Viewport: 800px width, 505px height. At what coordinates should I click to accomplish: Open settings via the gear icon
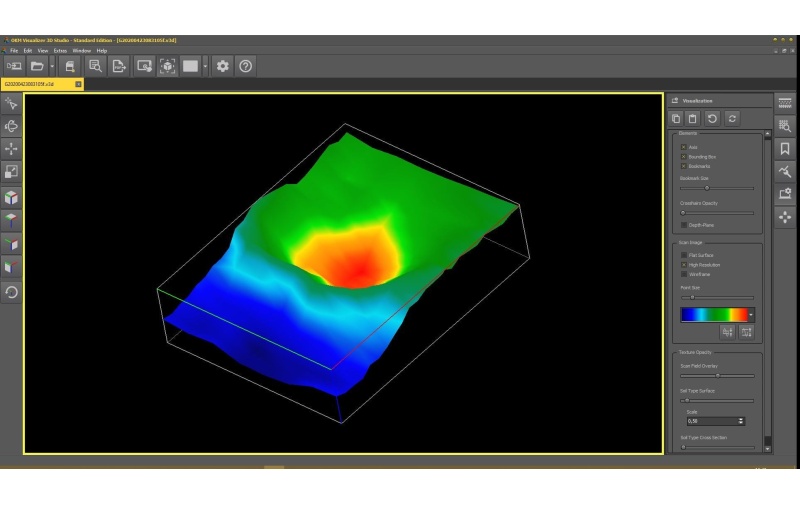[222, 66]
